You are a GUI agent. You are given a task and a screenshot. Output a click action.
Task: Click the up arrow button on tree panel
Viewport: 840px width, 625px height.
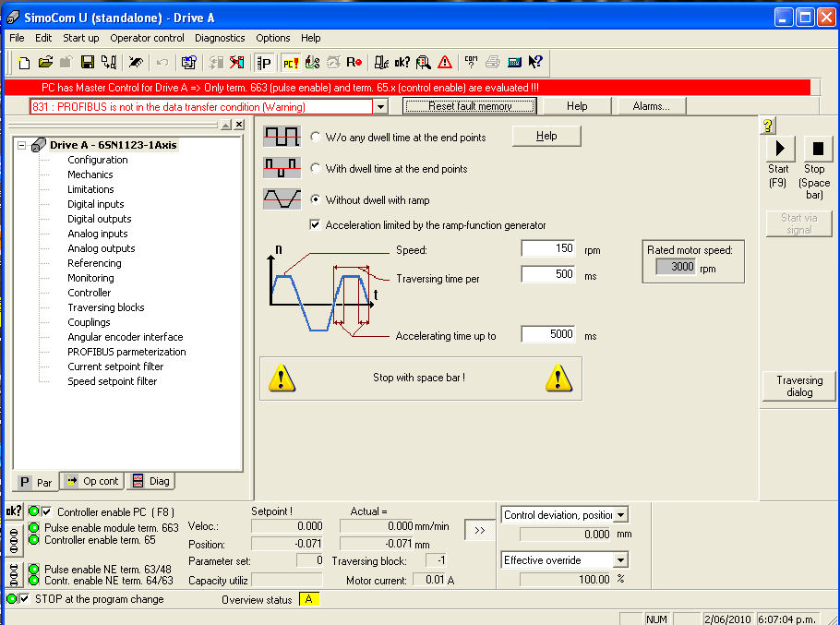click(x=226, y=125)
